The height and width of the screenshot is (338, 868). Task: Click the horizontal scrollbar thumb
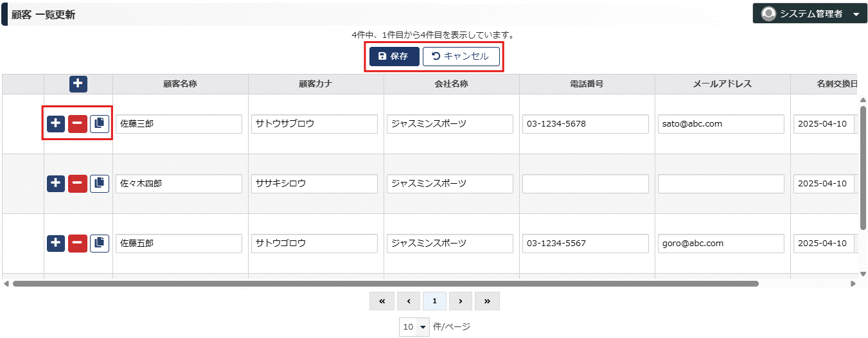click(x=385, y=283)
